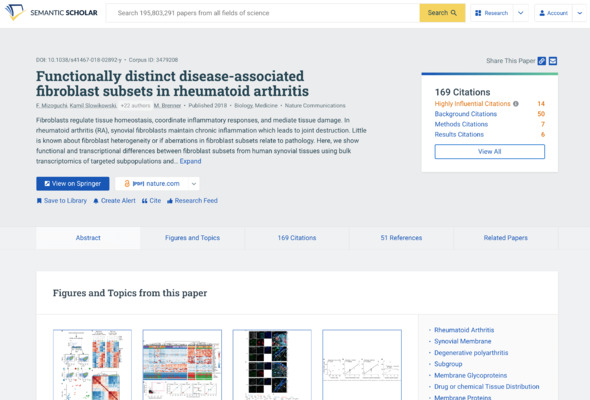The height and width of the screenshot is (400, 590).
Task: Open author M. Brenner's profile
Action: [167, 106]
